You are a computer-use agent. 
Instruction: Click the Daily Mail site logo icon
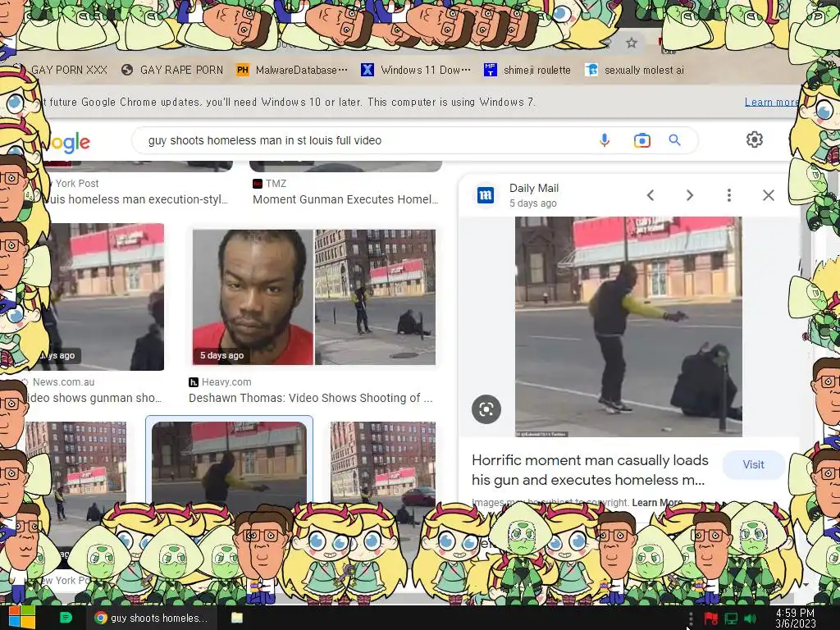[x=486, y=195]
